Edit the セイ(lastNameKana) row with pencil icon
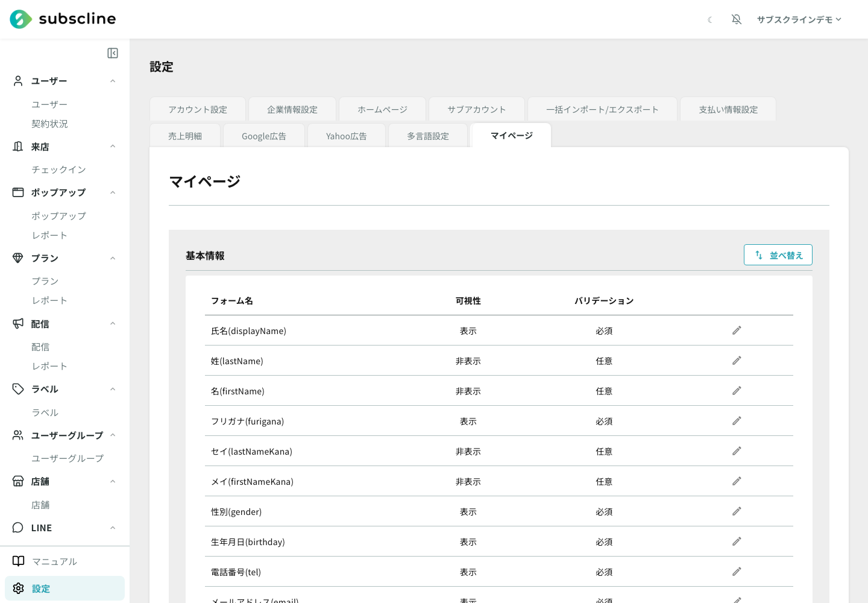The image size is (868, 603). point(737,451)
